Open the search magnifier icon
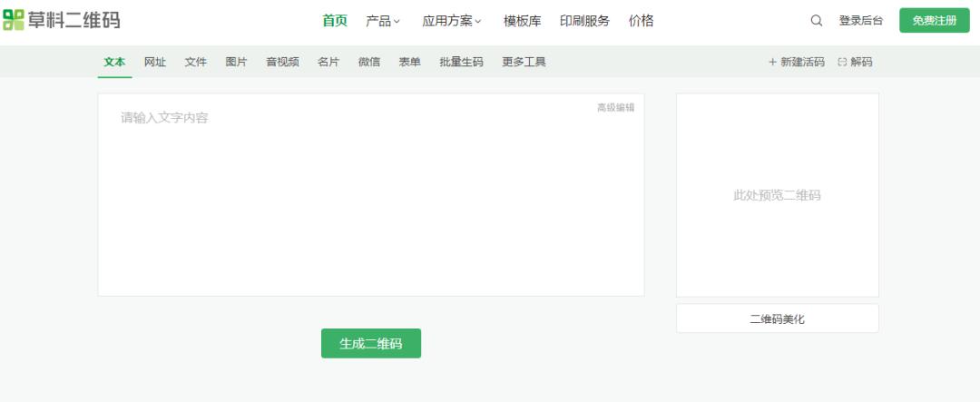 pyautogui.click(x=817, y=21)
